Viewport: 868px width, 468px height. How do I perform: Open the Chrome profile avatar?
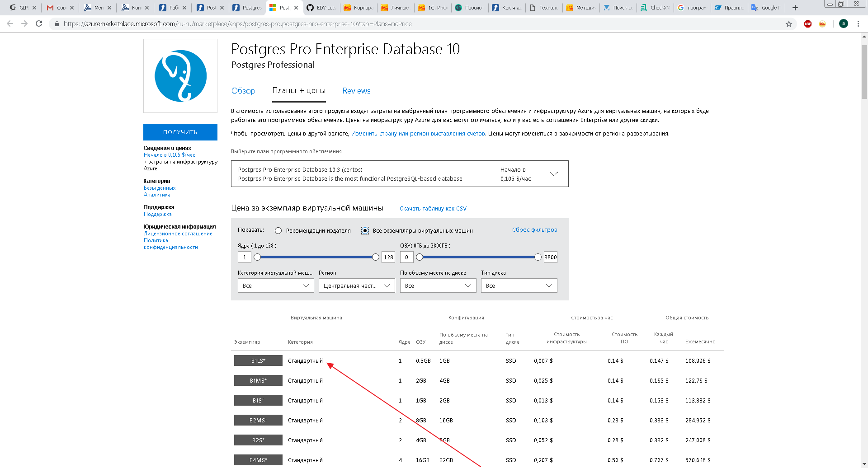pyautogui.click(x=844, y=23)
